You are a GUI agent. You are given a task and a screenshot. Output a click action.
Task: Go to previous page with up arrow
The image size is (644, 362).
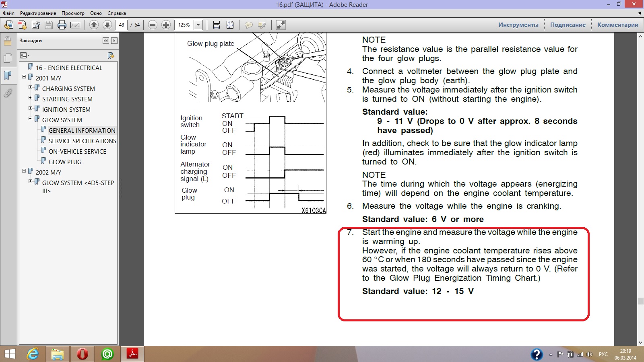(x=94, y=25)
